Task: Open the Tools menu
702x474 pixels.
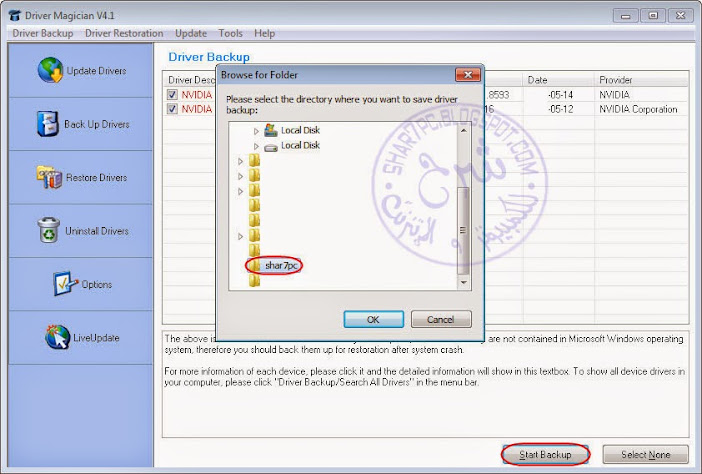Action: click(230, 33)
